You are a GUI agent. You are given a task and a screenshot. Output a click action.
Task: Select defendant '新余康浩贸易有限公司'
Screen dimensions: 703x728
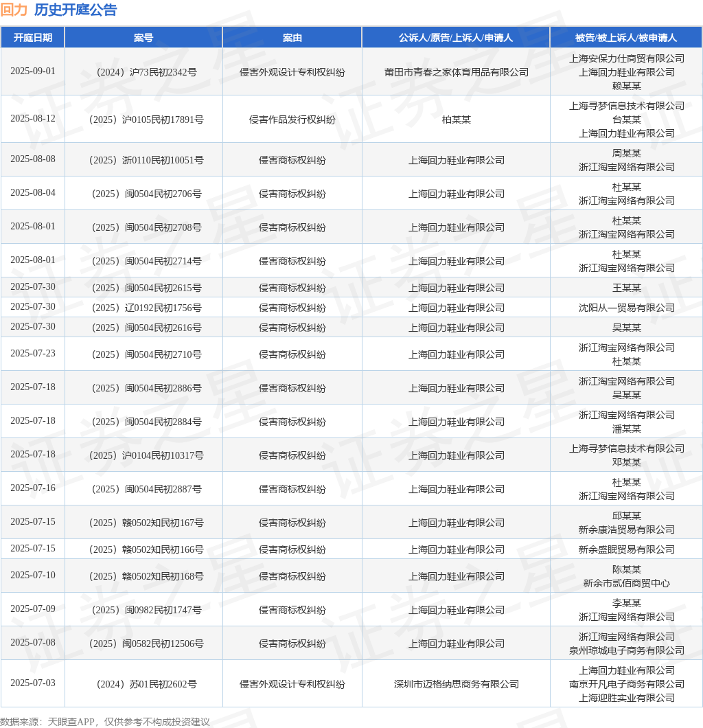tap(626, 530)
